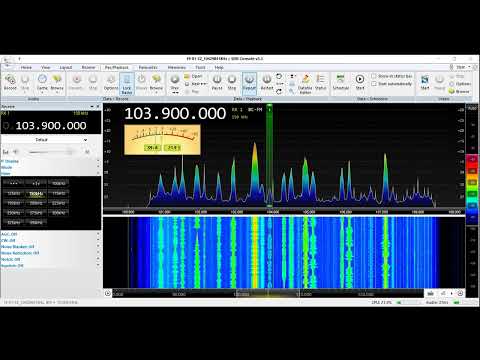This screenshot has width=480, height=360.
Task: Switch to the Home ribbon tab
Action: click(x=26, y=67)
